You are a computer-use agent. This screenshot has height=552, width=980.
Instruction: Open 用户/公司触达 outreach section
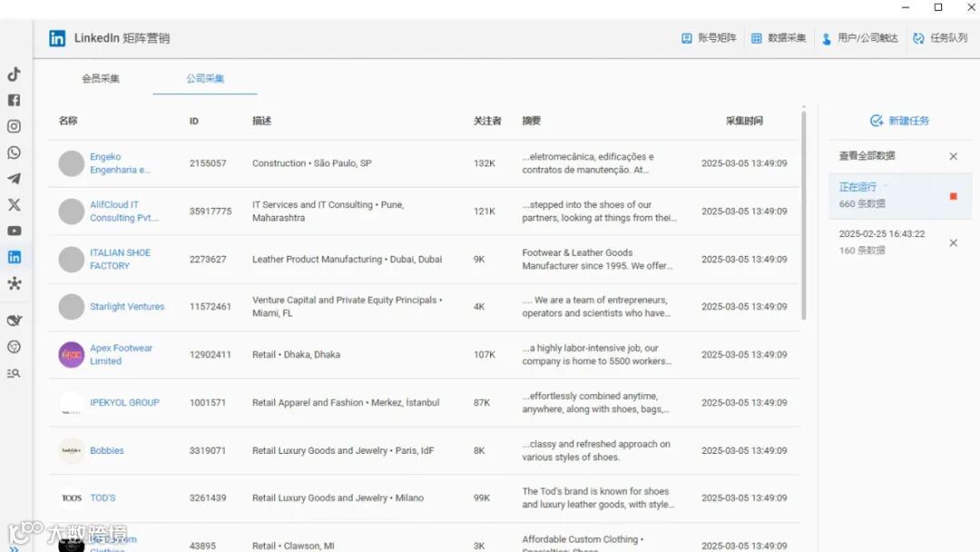860,38
